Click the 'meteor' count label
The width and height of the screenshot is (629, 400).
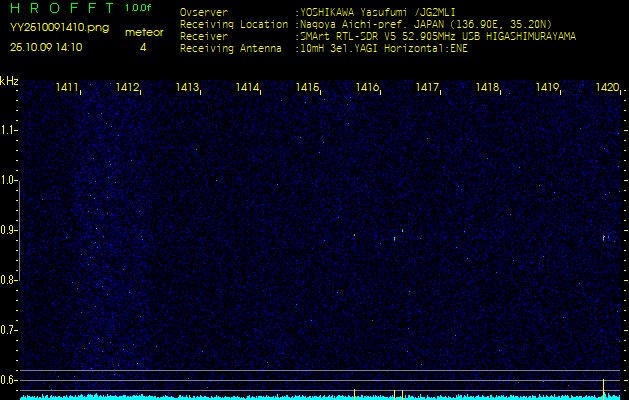pos(144,33)
